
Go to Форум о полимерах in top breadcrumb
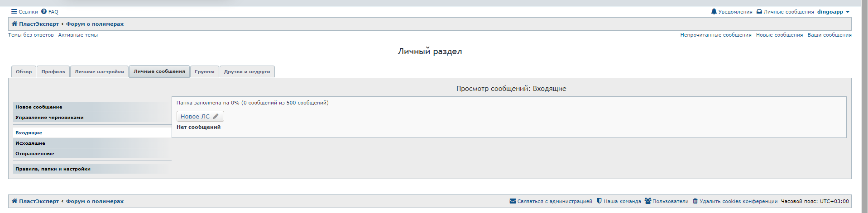click(95, 24)
